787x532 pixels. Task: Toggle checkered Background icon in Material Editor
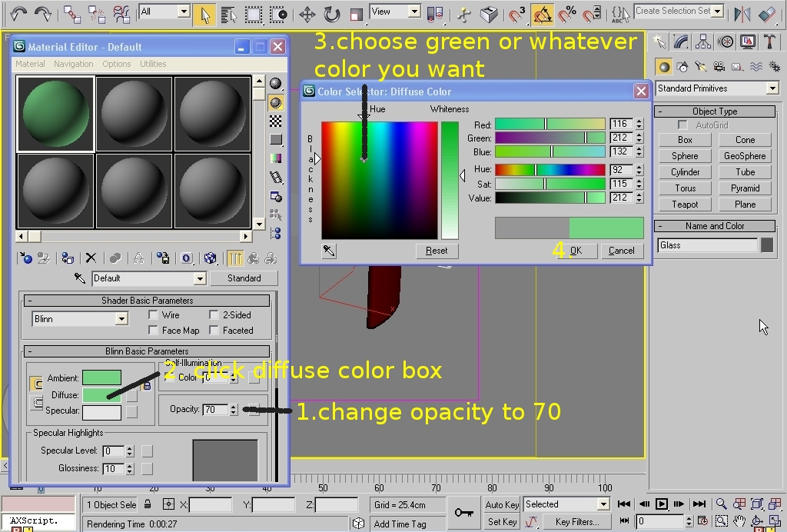pyautogui.click(x=276, y=121)
